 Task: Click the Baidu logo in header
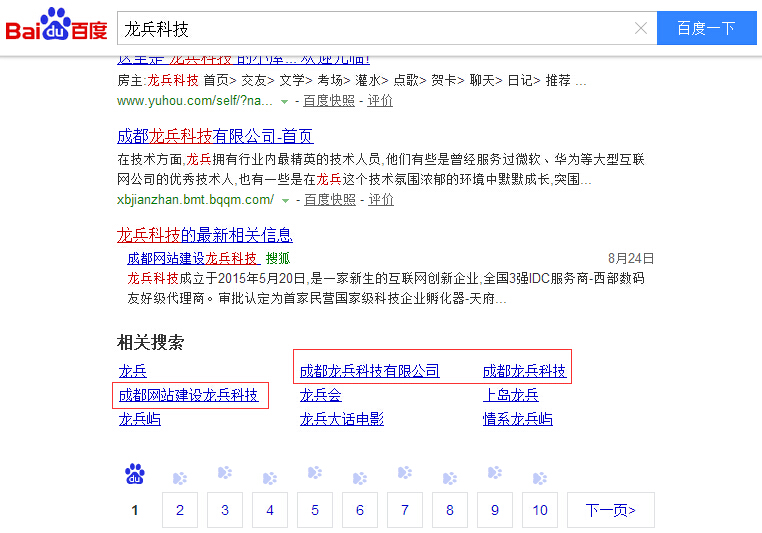[56, 27]
